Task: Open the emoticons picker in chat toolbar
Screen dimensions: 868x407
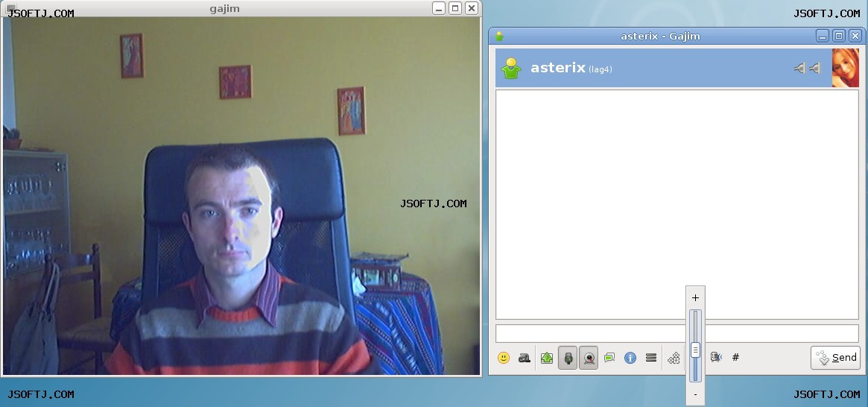Action: (503, 358)
